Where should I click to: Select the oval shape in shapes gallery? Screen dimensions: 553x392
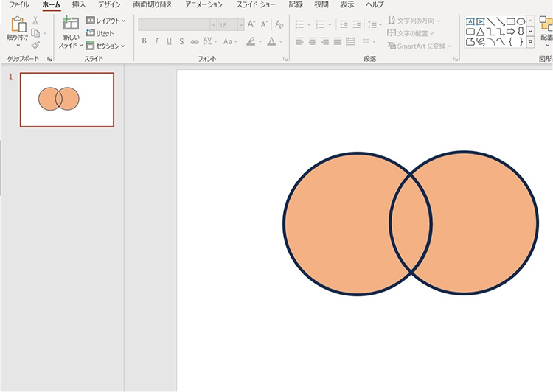[521, 21]
